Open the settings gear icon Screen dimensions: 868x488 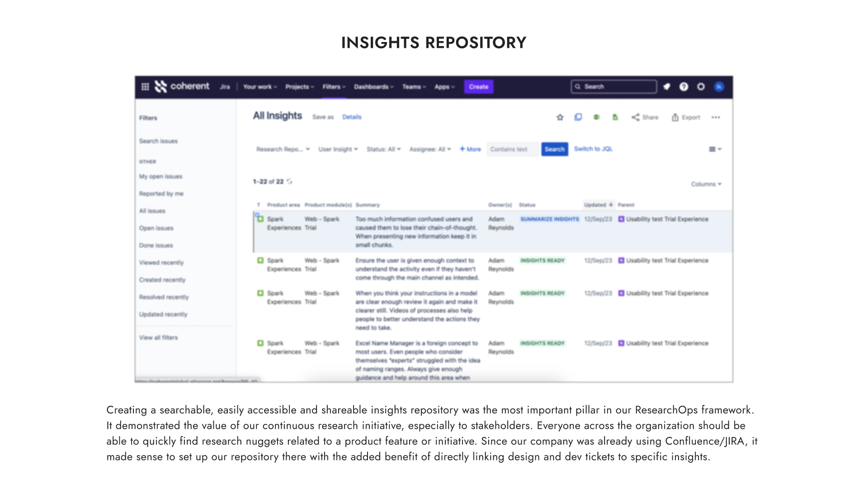pos(701,87)
